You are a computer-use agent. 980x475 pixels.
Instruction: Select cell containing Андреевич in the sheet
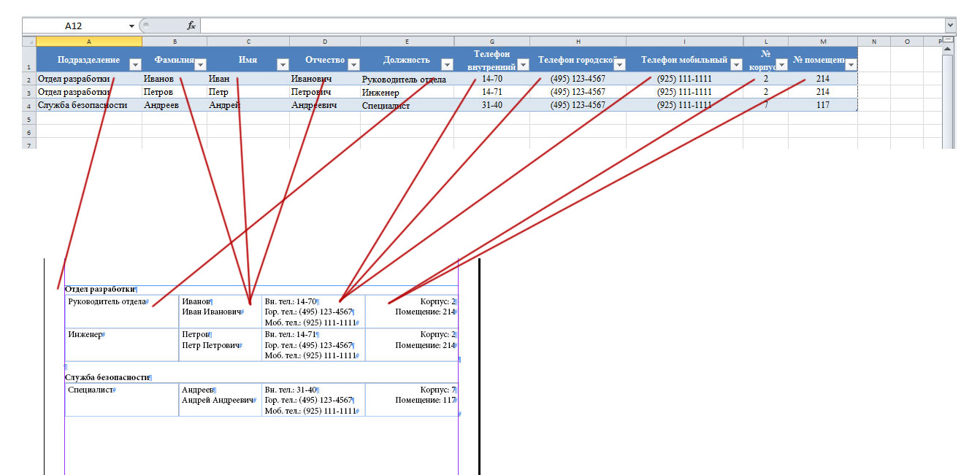pos(325,105)
